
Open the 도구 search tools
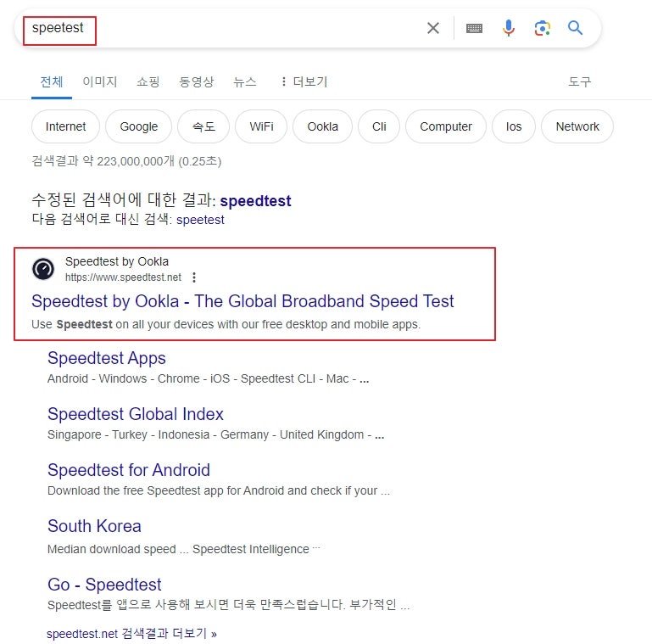pos(580,81)
